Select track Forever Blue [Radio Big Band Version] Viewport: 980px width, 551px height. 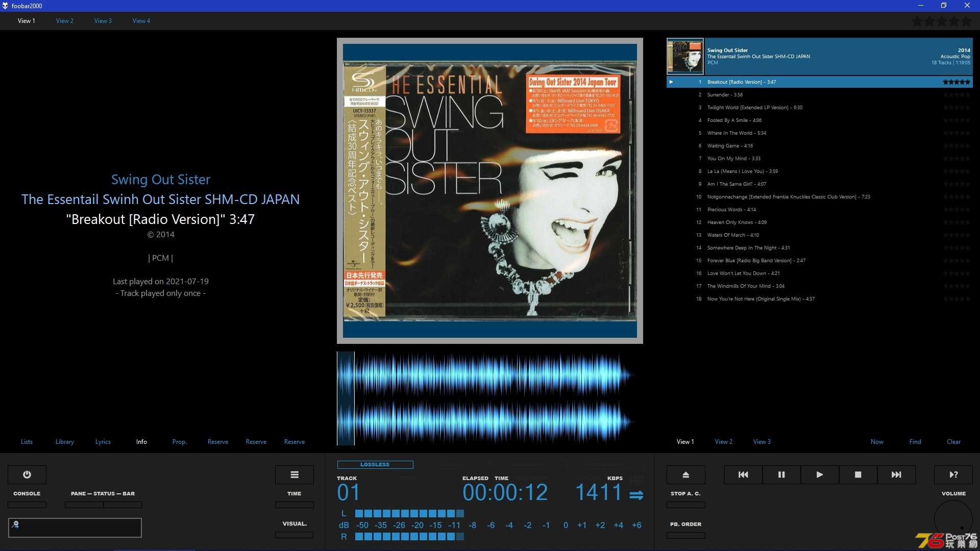click(x=819, y=261)
